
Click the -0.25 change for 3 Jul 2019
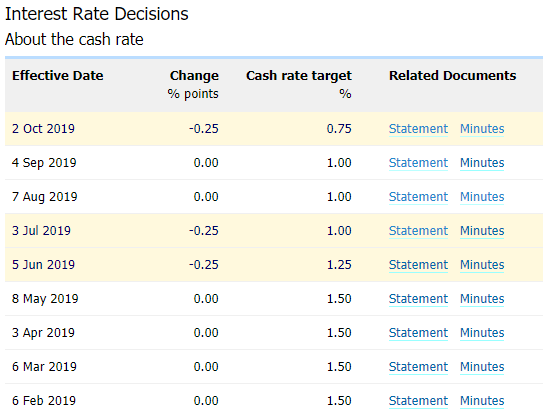click(204, 231)
